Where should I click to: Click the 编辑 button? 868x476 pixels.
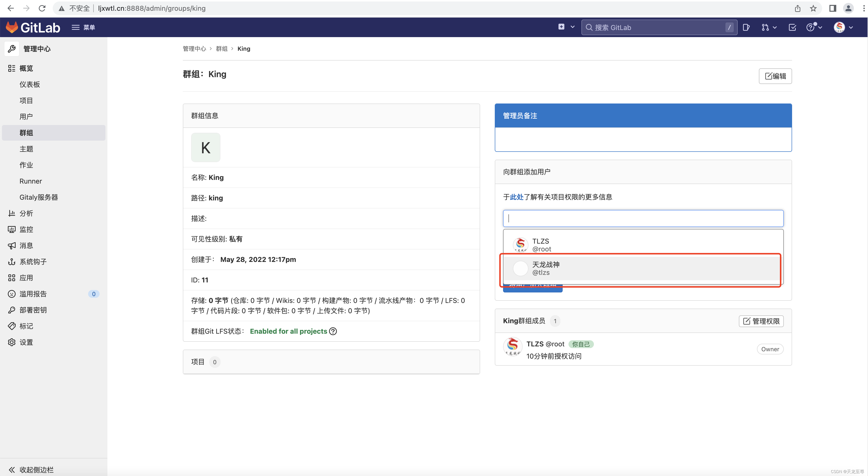tap(775, 76)
